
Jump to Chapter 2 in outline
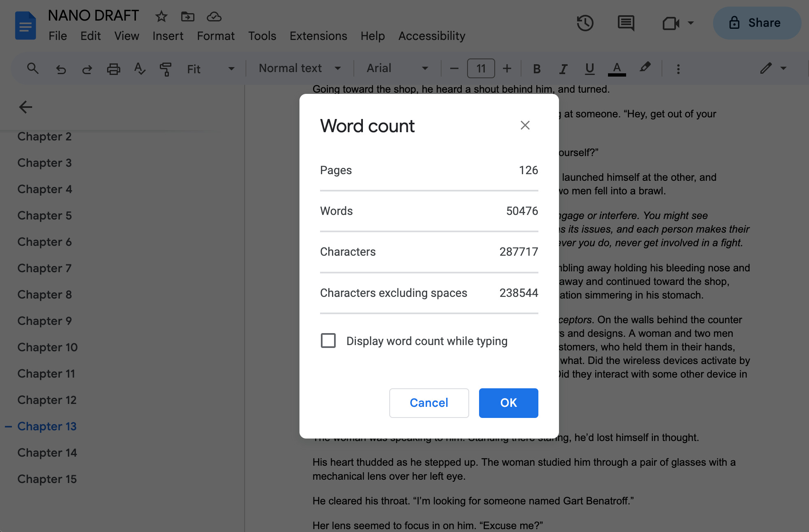pyautogui.click(x=44, y=137)
